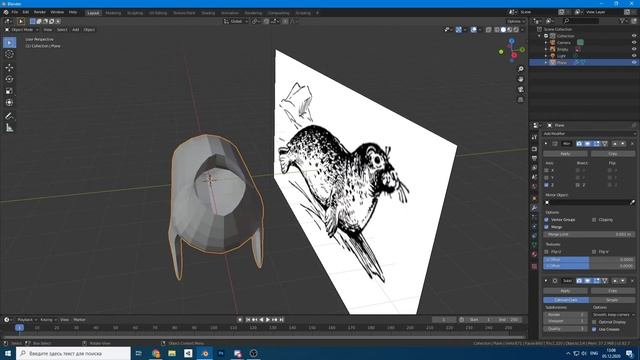
Task: Jump to timeline start button
Action: (x=248, y=320)
